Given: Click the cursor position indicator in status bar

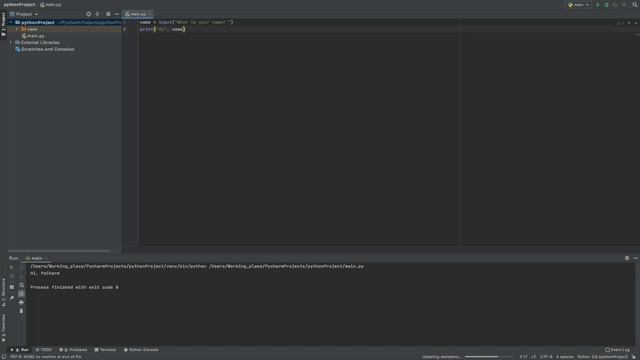Looking at the screenshot, I should pyautogui.click(x=523, y=357).
